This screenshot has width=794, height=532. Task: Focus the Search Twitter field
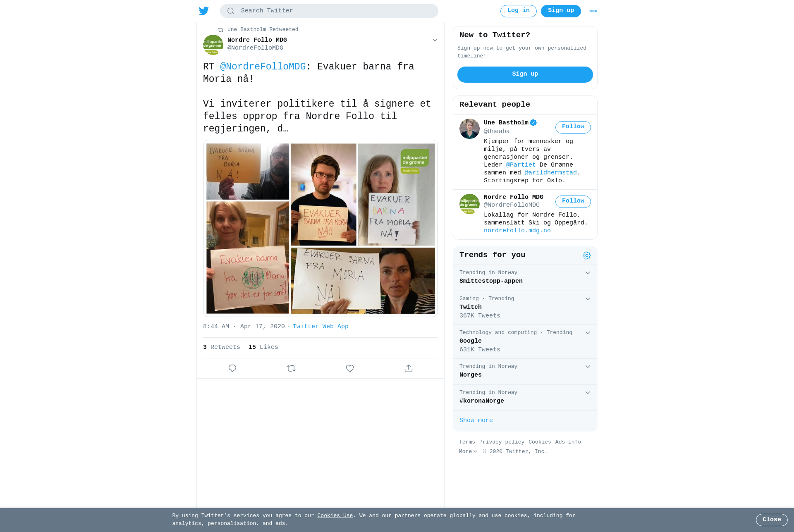tap(329, 11)
